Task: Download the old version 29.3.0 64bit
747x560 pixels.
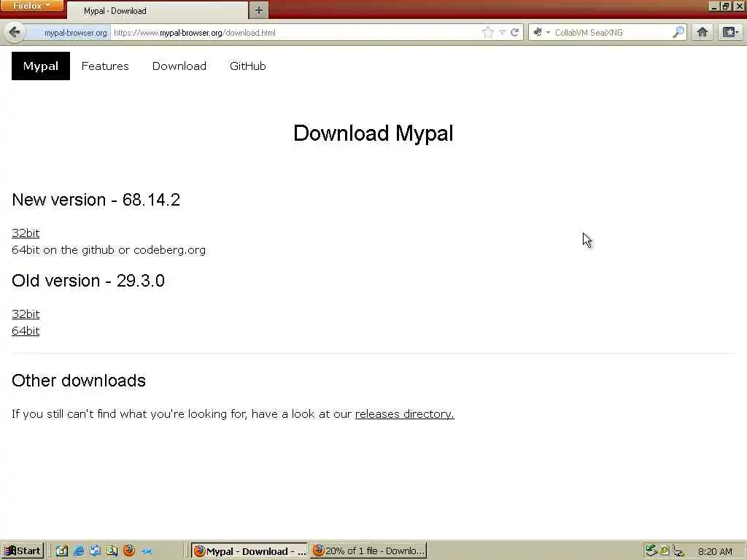Action: pyautogui.click(x=26, y=330)
